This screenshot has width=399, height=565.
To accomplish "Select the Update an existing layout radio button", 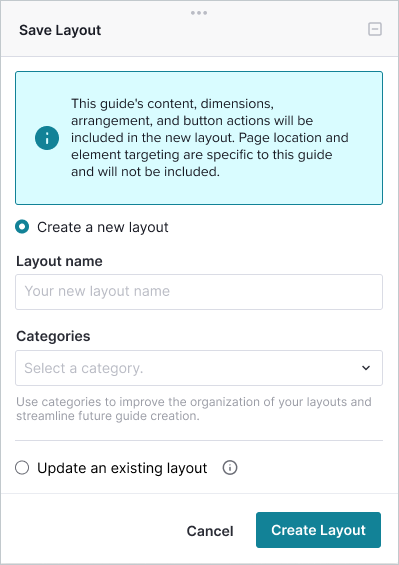I will click(x=22, y=468).
